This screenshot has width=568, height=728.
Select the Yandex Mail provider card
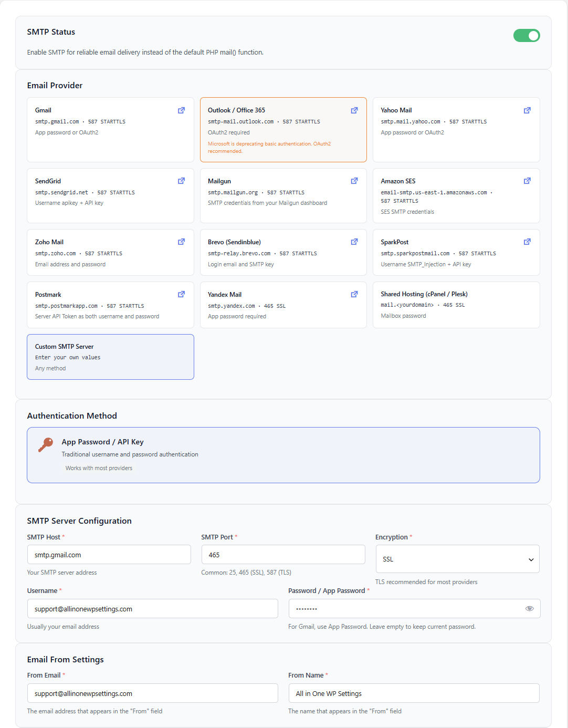[x=283, y=305]
